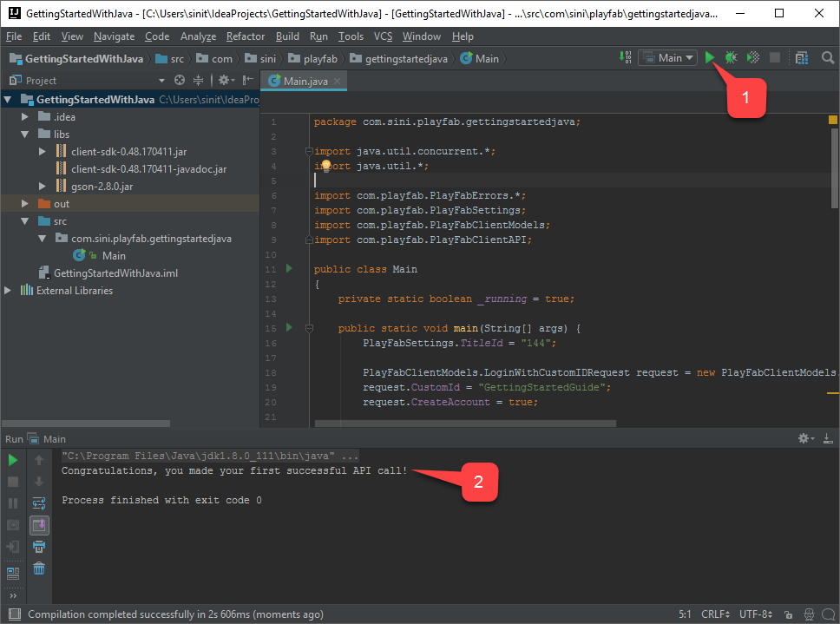Viewport: 840px width, 624px height.
Task: Rerun Main using the console play icon
Action: [11, 459]
